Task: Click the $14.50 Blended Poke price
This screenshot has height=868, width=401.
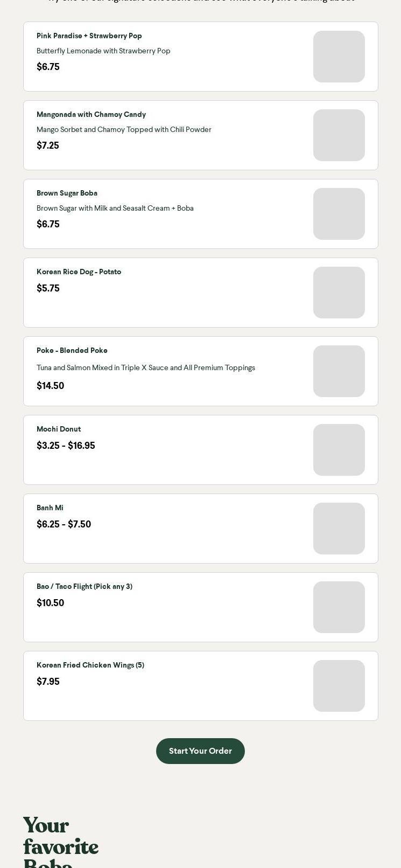Action: 50,386
